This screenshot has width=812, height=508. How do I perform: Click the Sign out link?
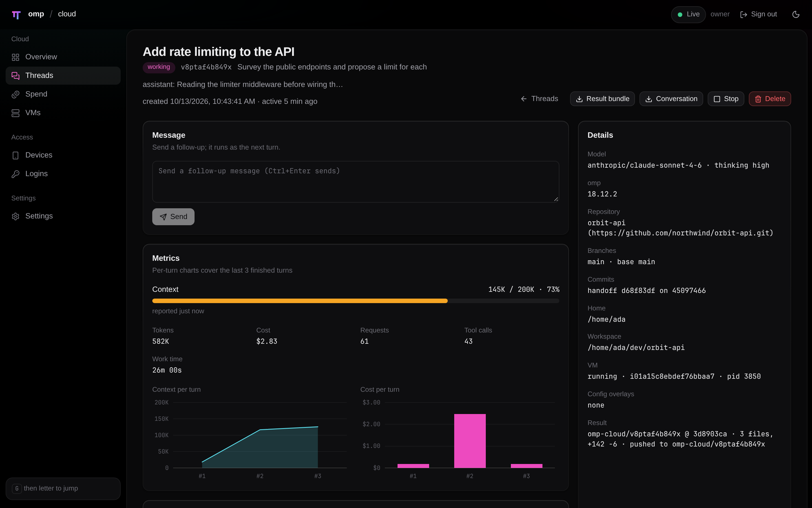point(758,14)
